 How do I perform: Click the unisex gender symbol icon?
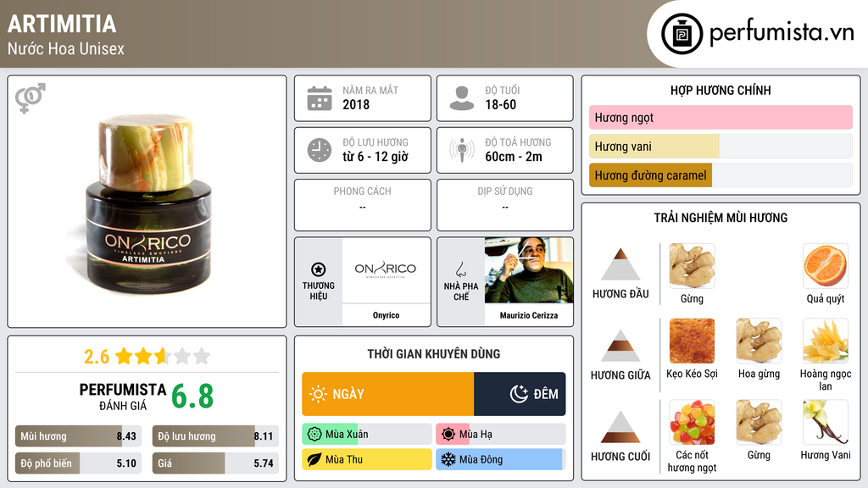(31, 98)
